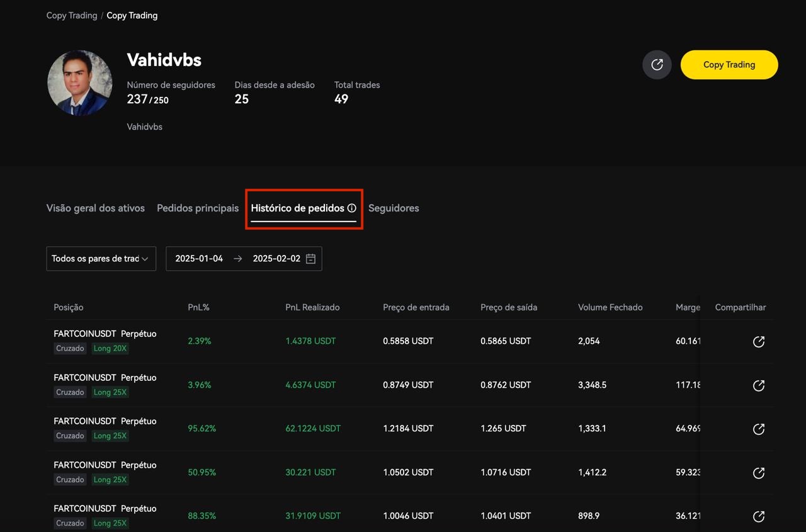Share the 2.39% PnL FARTCOINUSDT trade
Viewport: 806px width, 532px height.
click(758, 342)
